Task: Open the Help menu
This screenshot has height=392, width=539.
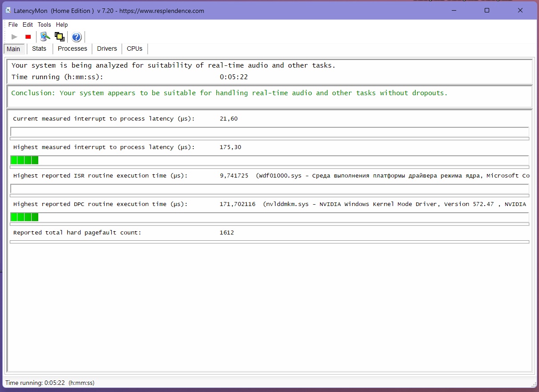Action: click(x=62, y=25)
